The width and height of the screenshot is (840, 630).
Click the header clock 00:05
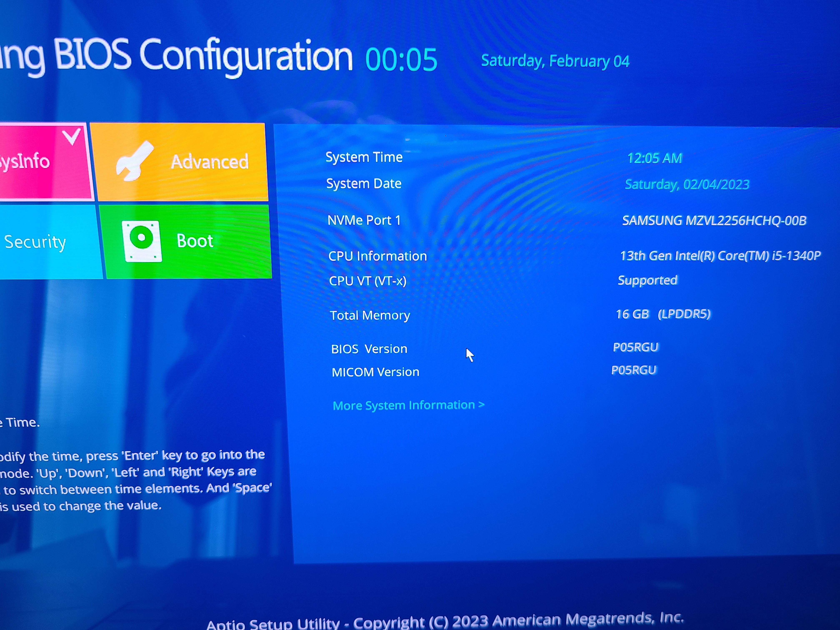point(401,60)
